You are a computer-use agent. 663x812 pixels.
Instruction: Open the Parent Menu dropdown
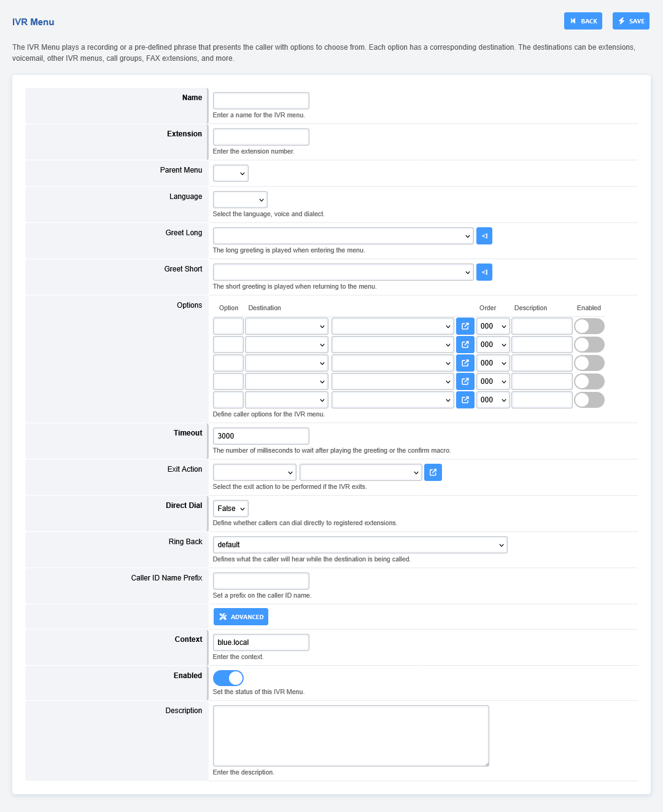[x=231, y=173]
